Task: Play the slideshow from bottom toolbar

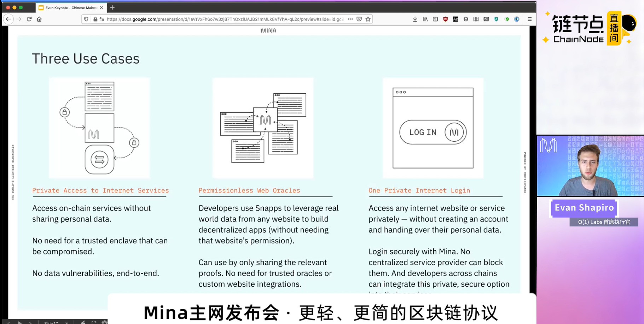Action: pyautogui.click(x=20, y=322)
